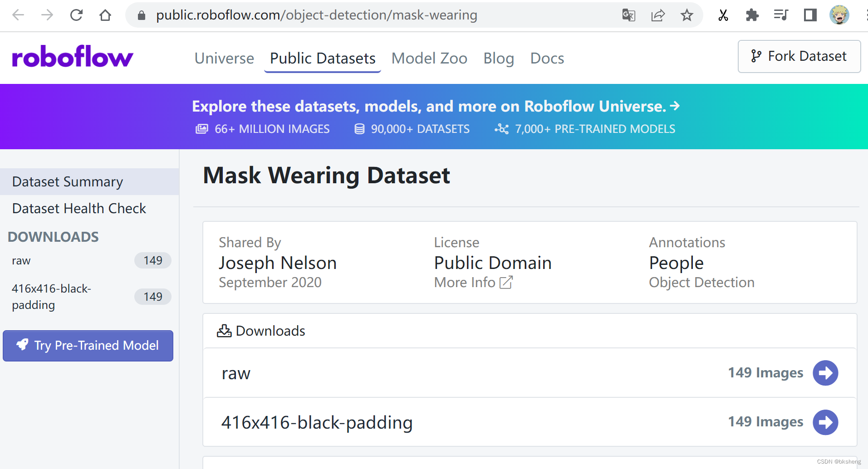The image size is (868, 469).
Task: Open the profile avatar menu
Action: pos(839,15)
